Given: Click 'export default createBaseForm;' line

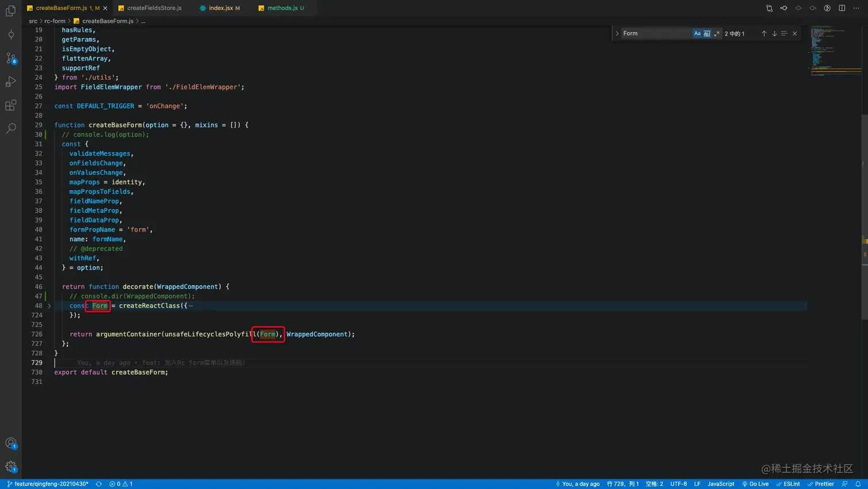Looking at the screenshot, I should pyautogui.click(x=111, y=372).
